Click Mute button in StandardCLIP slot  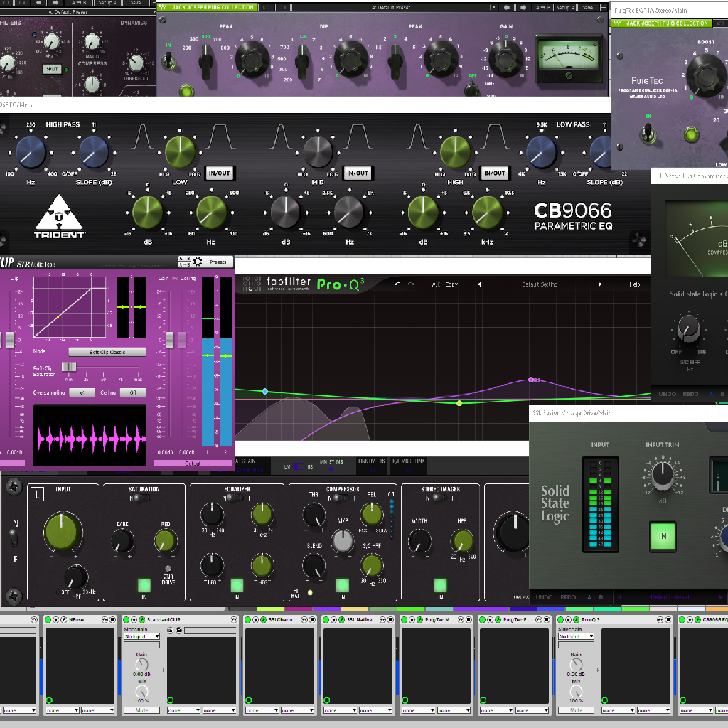click(141, 710)
